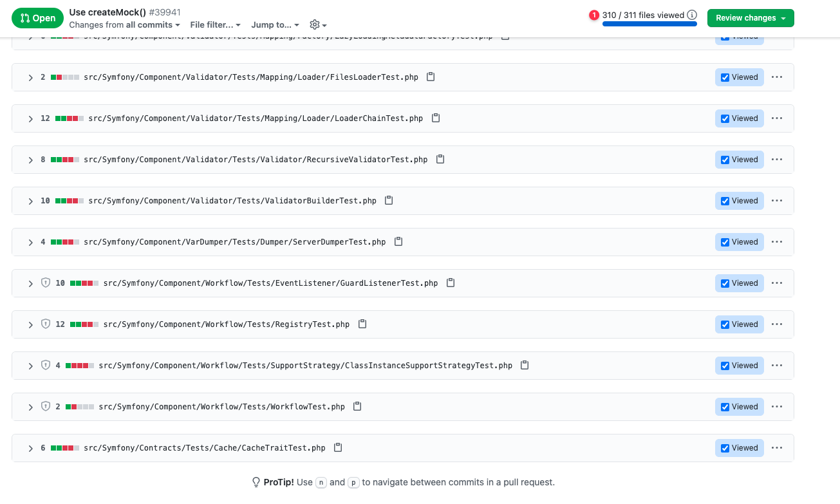Click code owner shield on WorkflowTest.php
840x504 pixels.
(46, 406)
